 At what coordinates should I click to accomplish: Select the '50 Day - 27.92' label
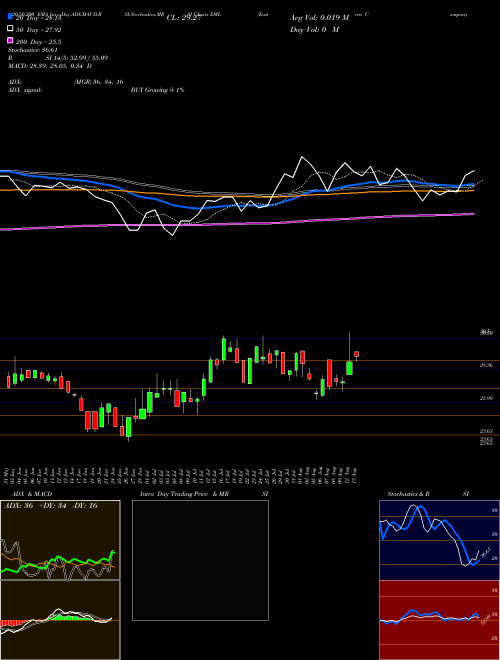(x=39, y=30)
